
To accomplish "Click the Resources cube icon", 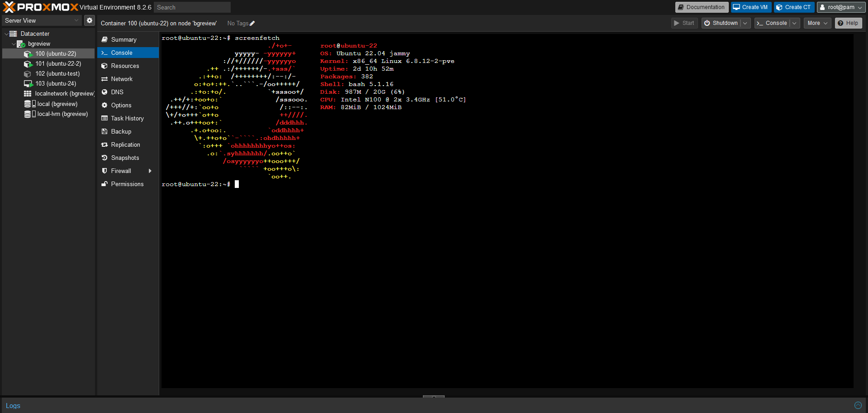I will [104, 66].
